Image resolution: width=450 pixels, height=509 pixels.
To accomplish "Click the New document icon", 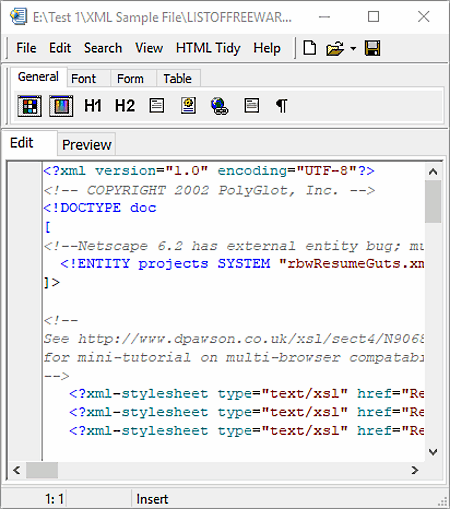I will click(x=310, y=48).
